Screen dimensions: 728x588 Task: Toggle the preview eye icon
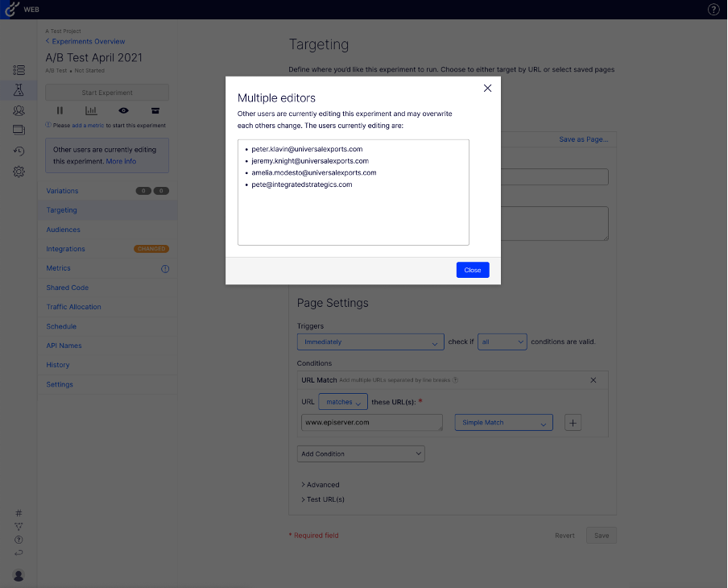tap(123, 111)
